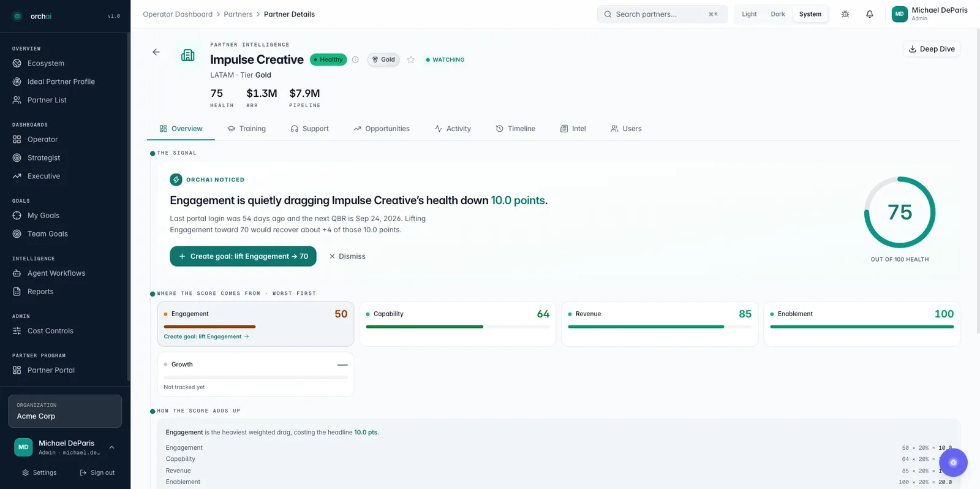Click the Capability score progress bar
The width and height of the screenshot is (980, 489).
(x=458, y=327)
